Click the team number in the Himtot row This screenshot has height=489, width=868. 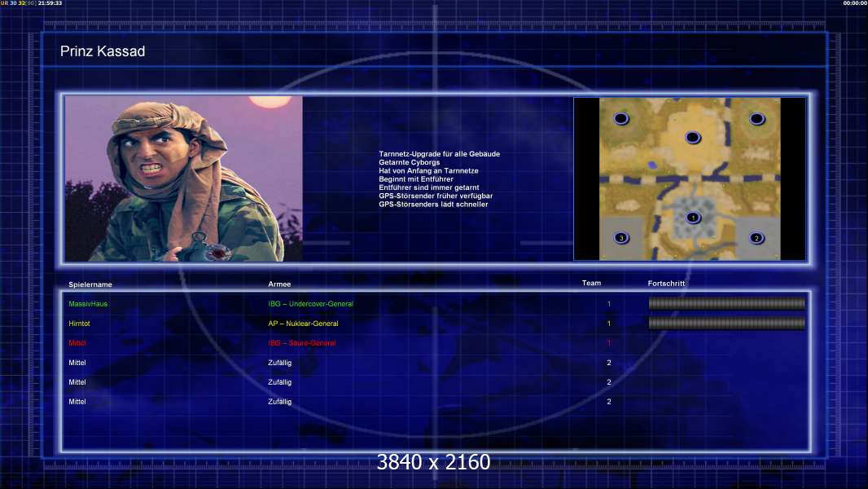pos(609,324)
